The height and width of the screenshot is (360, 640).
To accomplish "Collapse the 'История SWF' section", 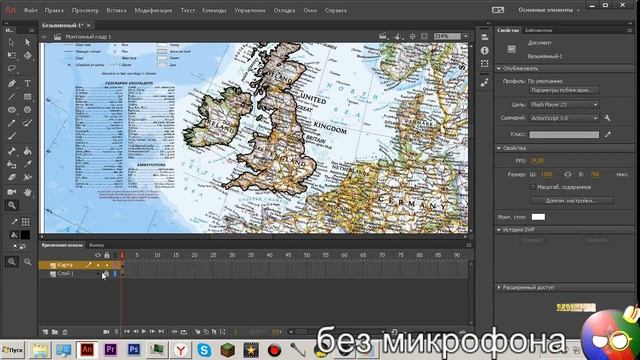I will point(499,230).
